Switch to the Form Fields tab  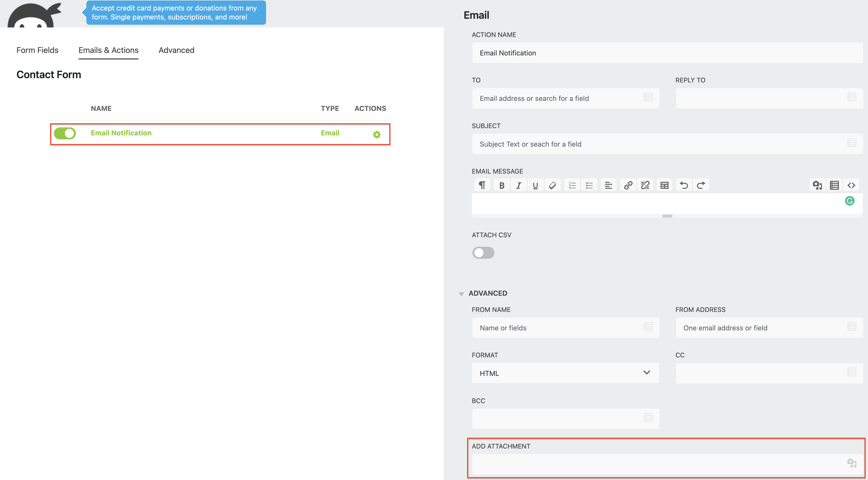(37, 50)
